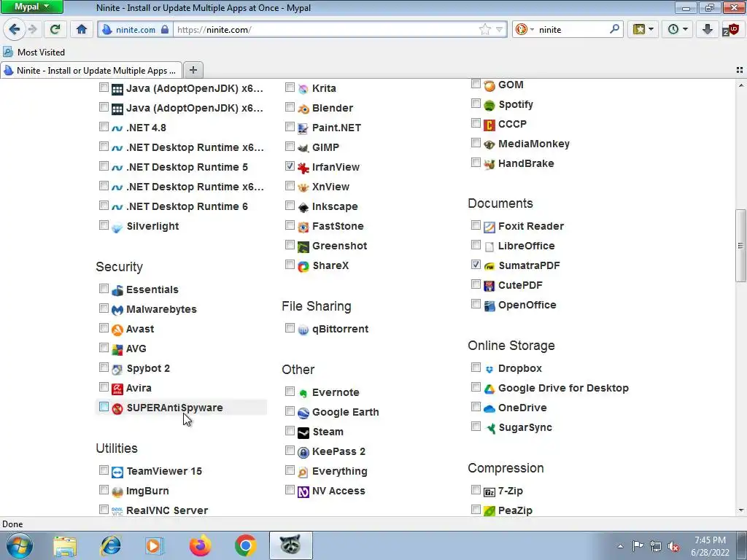This screenshot has width=747, height=560.
Task: Click the Malwarebytes icon
Action: pyautogui.click(x=117, y=310)
